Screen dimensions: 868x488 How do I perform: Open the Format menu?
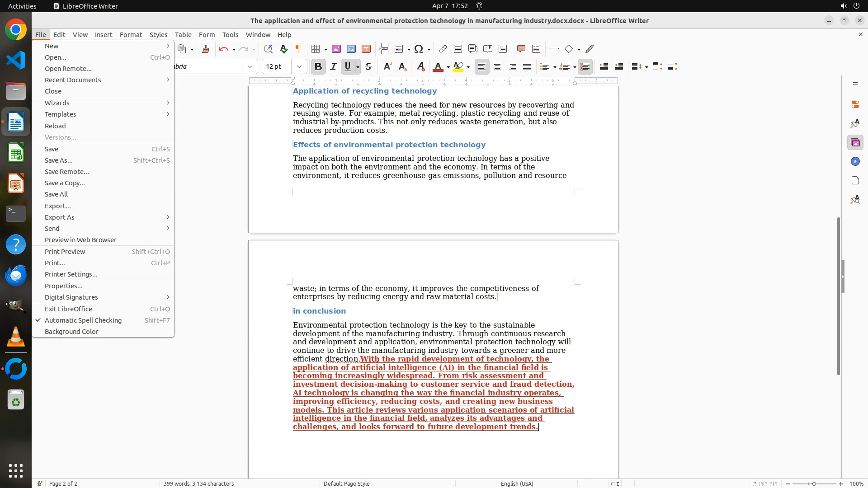pyautogui.click(x=131, y=35)
